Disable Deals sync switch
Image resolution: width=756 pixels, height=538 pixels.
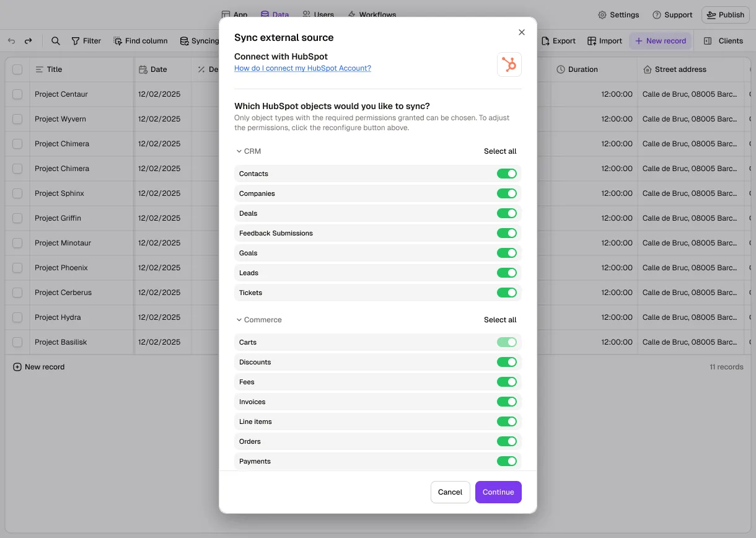[507, 213]
